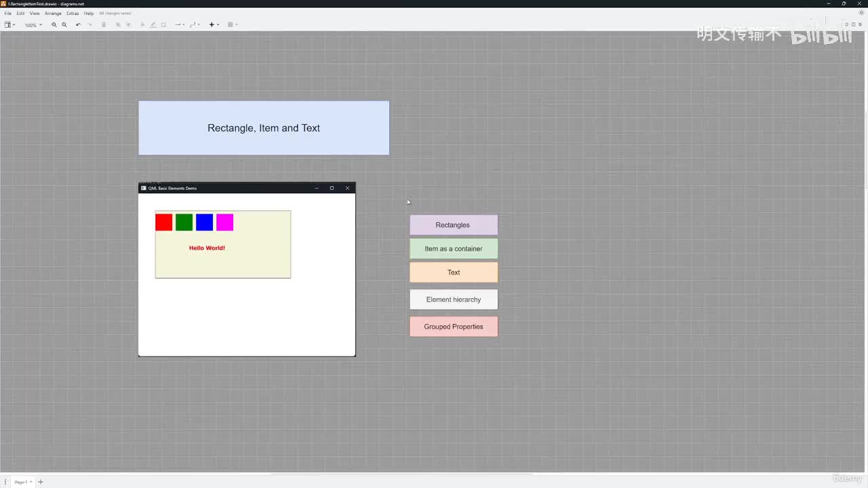The width and height of the screenshot is (868, 488).
Task: Click the Zoom Out magnifier icon
Action: pyautogui.click(x=64, y=25)
